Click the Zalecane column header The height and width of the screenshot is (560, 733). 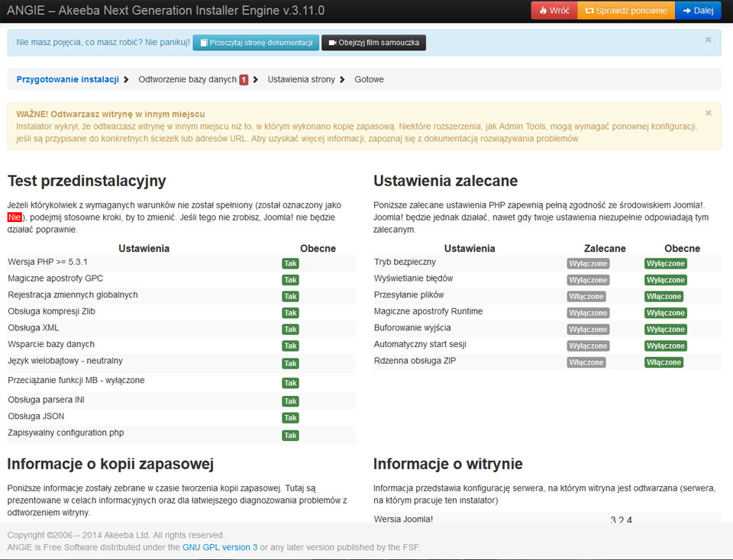tap(605, 249)
